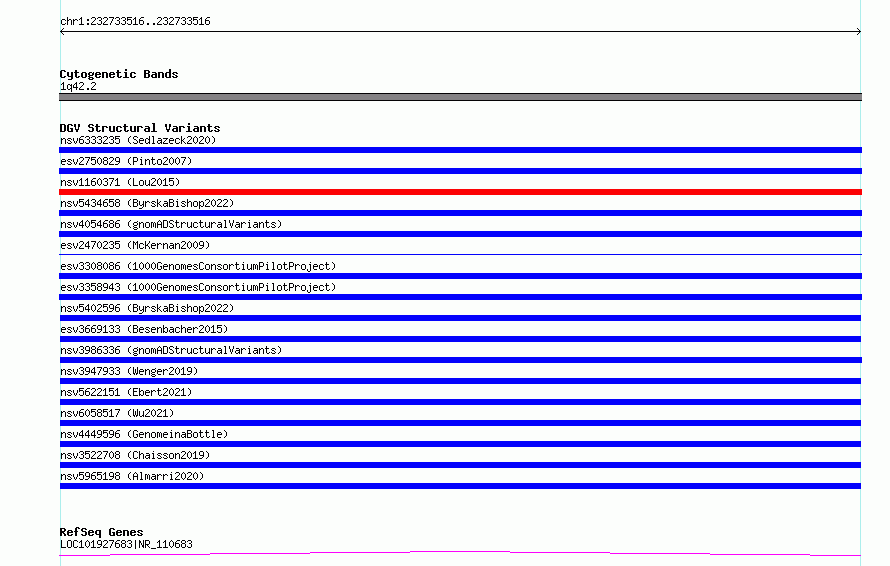
Task: Click the blue bar for esv2750829
Action: 460,171
